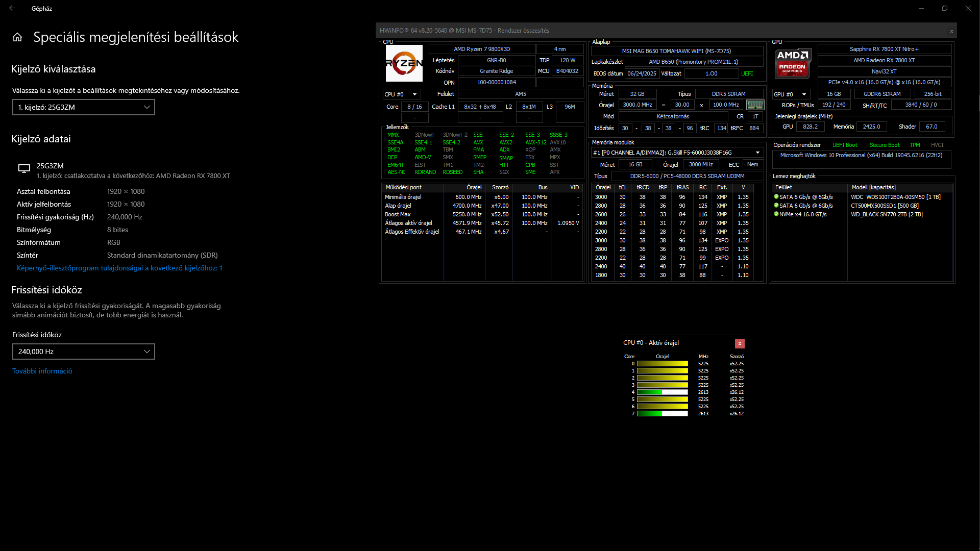The width and height of the screenshot is (980, 551).
Task: Click the AMD Radeon Graphics logo
Action: (x=793, y=63)
